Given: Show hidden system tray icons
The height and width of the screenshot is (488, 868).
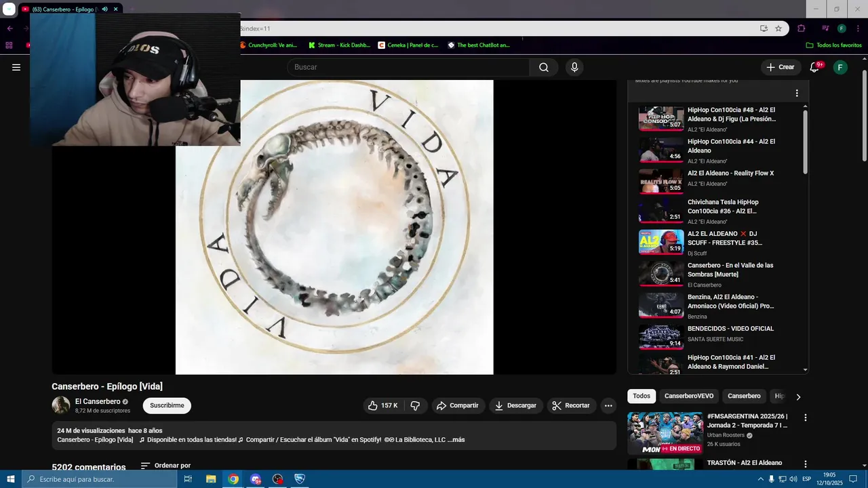Looking at the screenshot, I should (x=761, y=479).
